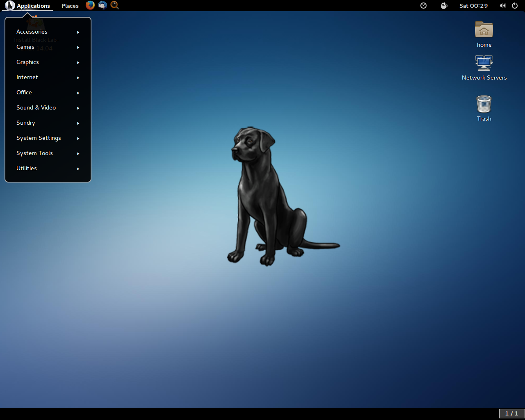
Task: Click the Network Servers label text
Action: tap(484, 78)
